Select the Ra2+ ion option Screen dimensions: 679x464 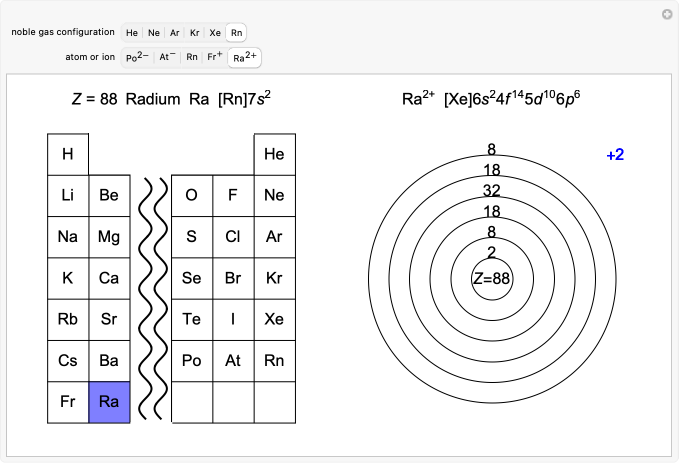pos(244,58)
